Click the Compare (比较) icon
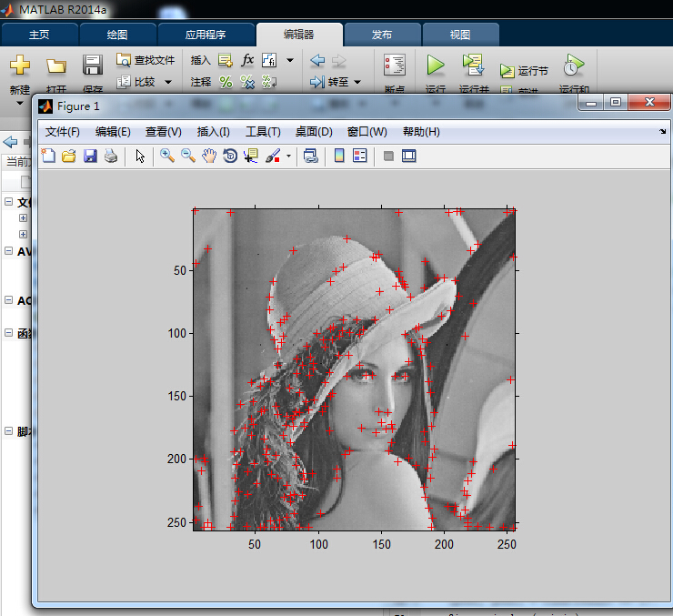 coord(124,82)
